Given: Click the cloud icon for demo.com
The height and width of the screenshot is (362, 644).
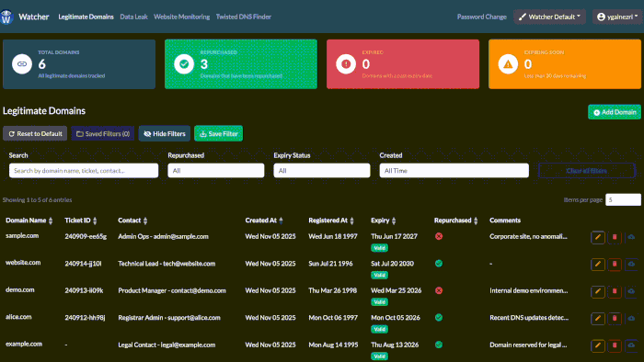Looking at the screenshot, I should point(631,291).
